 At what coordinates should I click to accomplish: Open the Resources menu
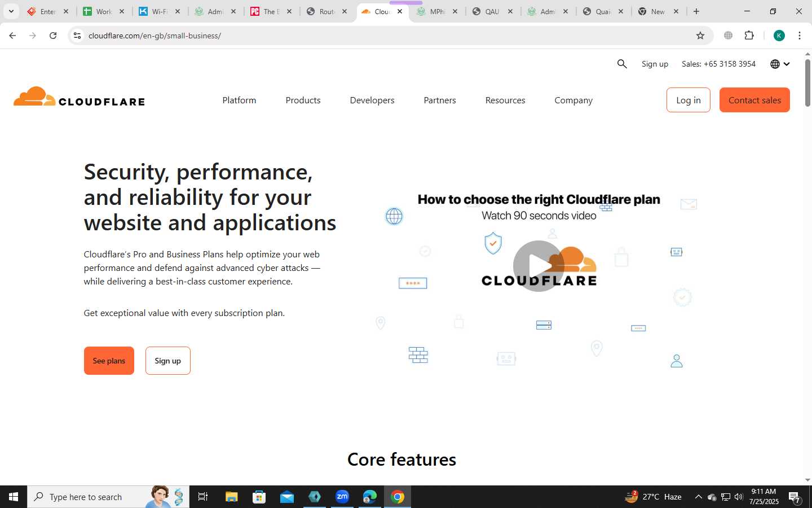point(505,100)
